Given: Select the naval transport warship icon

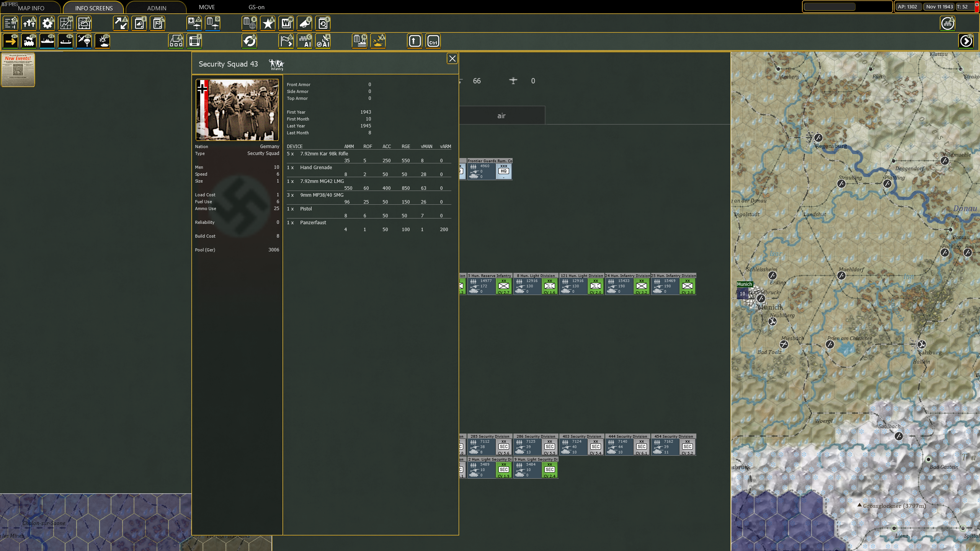Looking at the screenshot, I should (x=47, y=41).
